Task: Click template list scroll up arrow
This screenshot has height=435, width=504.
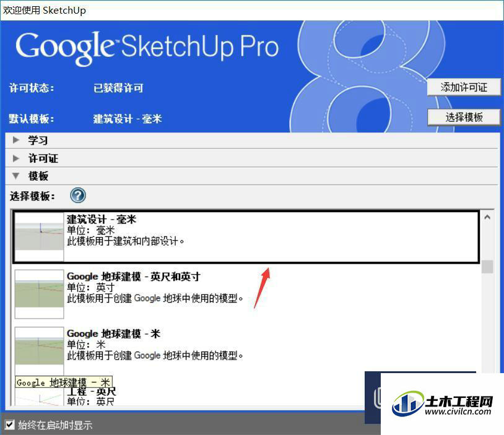Action: coord(487,217)
